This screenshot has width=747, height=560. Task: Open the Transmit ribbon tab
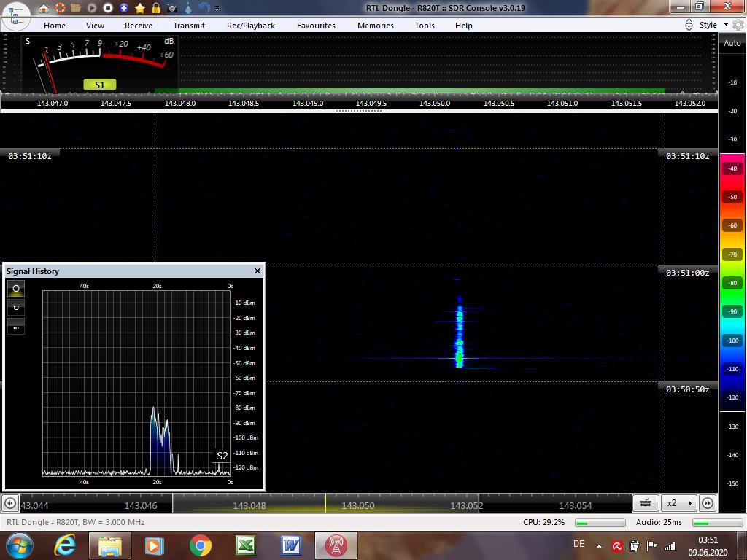189,26
